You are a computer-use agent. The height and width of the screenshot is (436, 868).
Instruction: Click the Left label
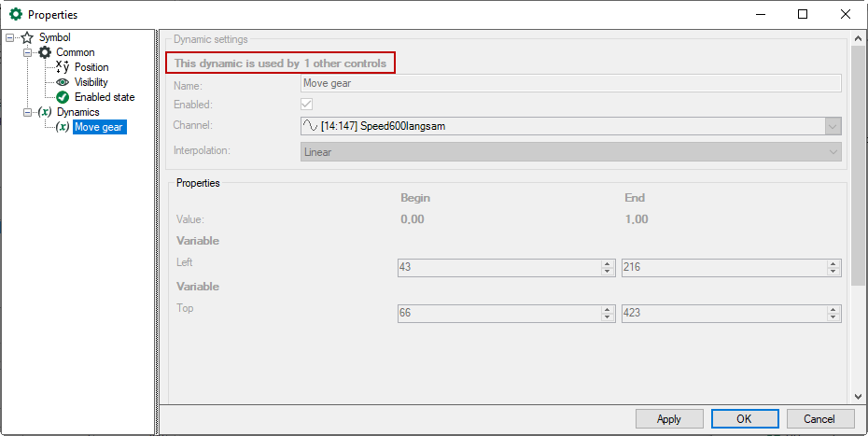185,262
